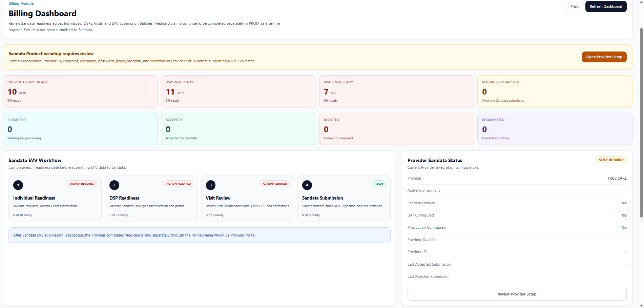Click the Last Accepted Submission label

429,264
